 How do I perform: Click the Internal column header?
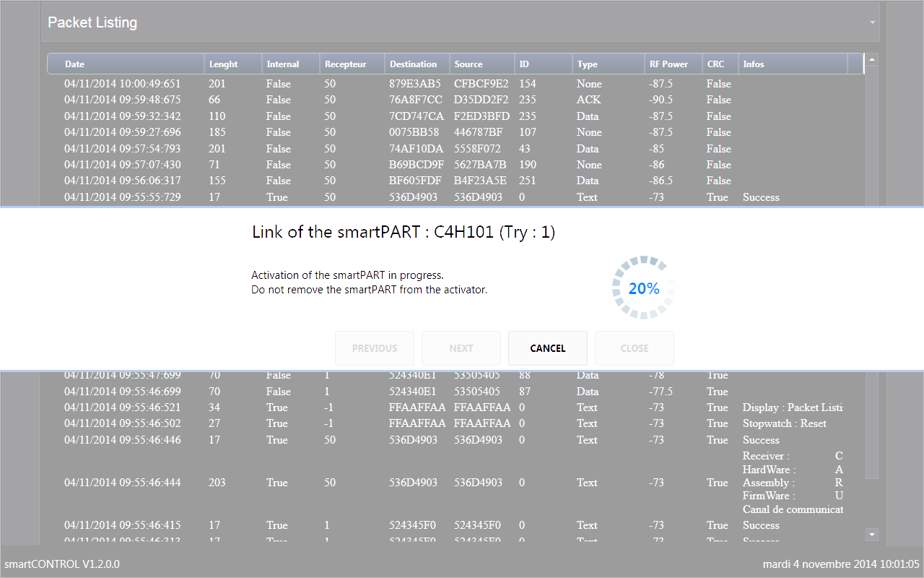click(x=290, y=64)
